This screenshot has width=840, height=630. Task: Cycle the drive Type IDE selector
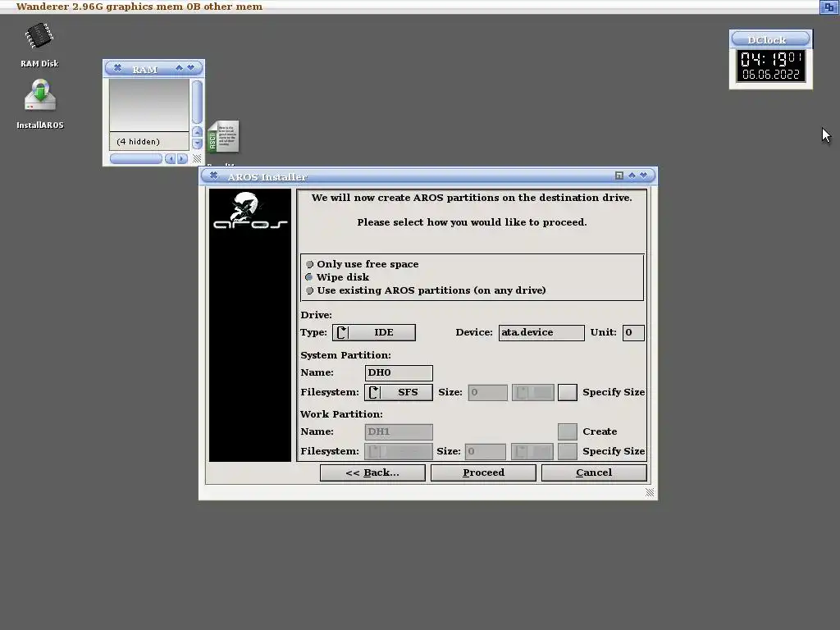(x=374, y=333)
